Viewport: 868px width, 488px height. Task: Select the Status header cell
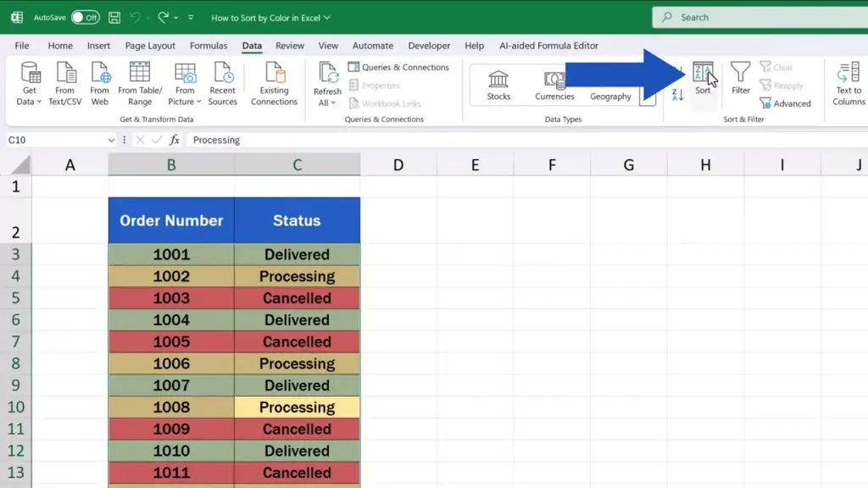point(297,220)
